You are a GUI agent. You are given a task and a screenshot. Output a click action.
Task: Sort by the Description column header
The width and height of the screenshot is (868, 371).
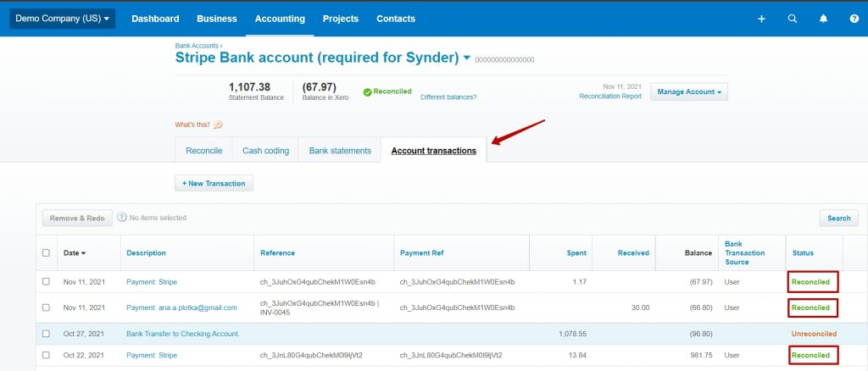pyautogui.click(x=146, y=252)
